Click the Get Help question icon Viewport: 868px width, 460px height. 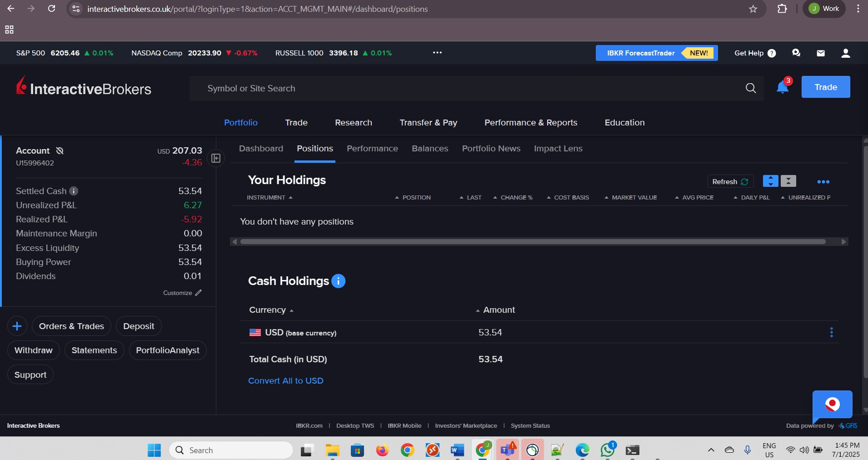coord(771,53)
